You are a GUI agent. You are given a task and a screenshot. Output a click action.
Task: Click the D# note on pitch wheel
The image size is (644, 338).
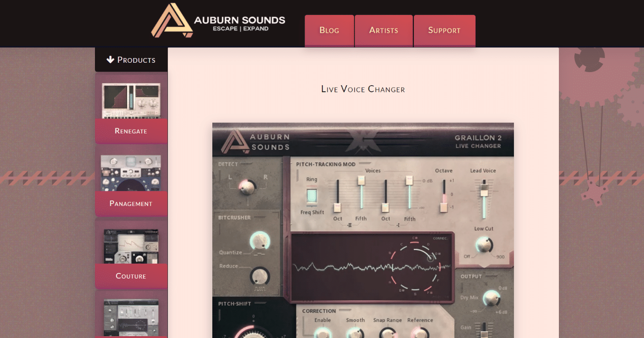(438, 254)
